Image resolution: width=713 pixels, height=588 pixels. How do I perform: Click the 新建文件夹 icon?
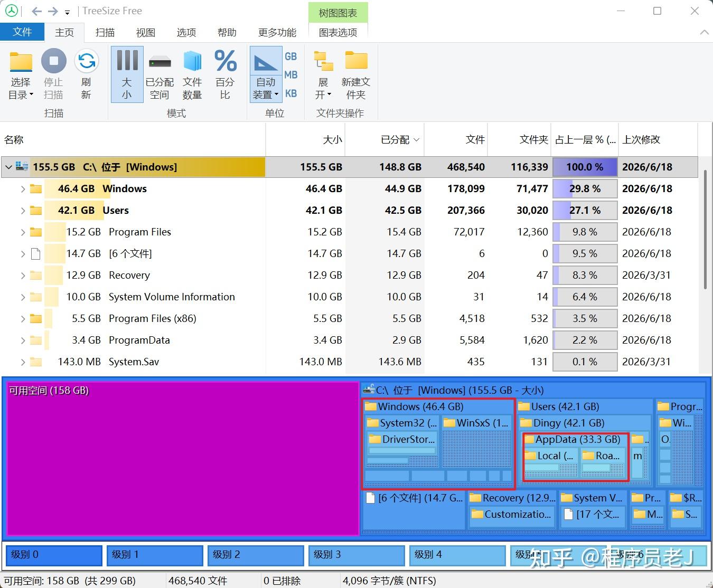point(356,61)
